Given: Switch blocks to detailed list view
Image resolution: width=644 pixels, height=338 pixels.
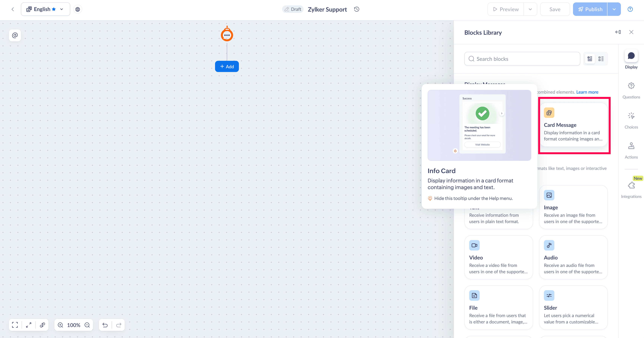Looking at the screenshot, I should 590,59.
